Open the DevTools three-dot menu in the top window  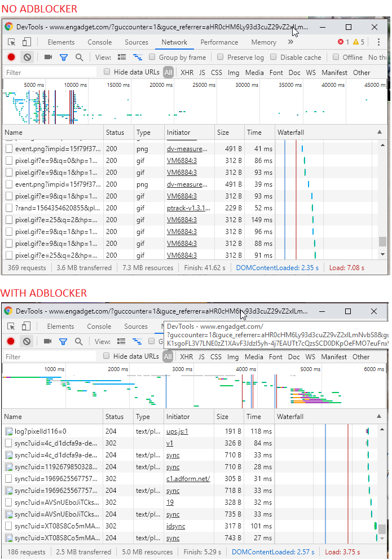[378, 42]
